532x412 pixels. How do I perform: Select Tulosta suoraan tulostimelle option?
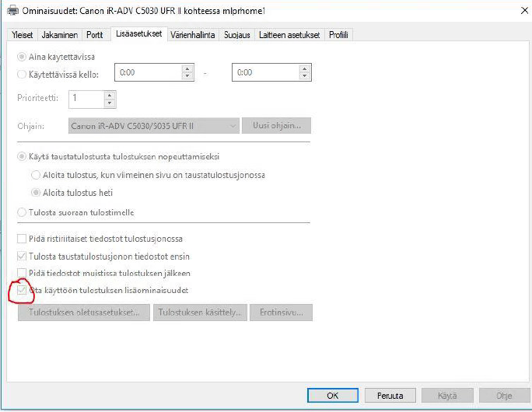pos(23,212)
